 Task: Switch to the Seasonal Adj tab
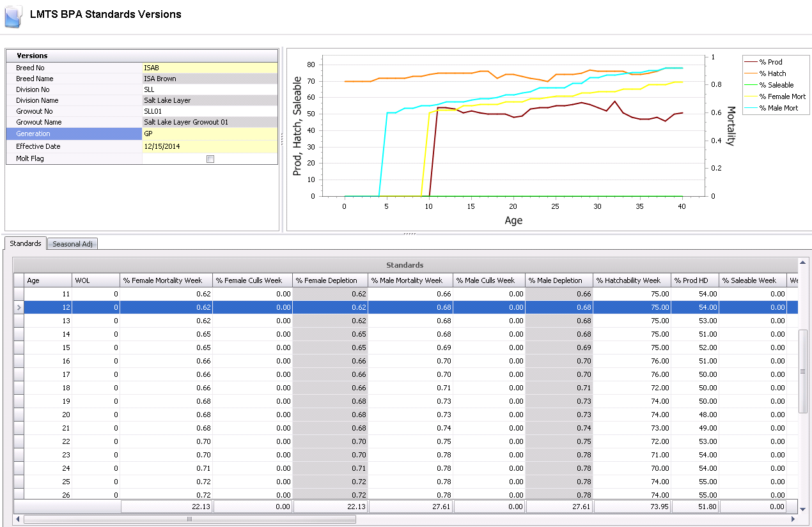pyautogui.click(x=72, y=244)
